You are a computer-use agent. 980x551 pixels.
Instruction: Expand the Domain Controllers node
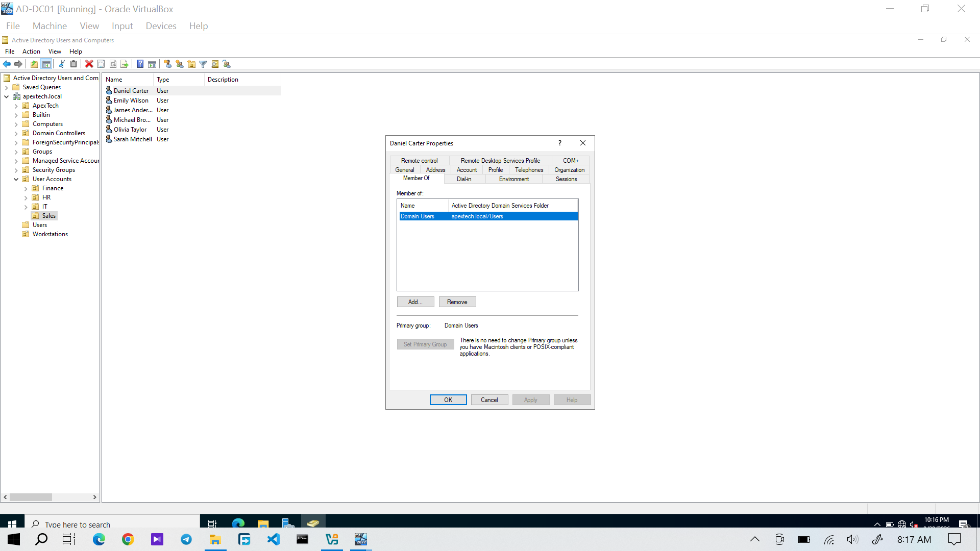(x=16, y=134)
